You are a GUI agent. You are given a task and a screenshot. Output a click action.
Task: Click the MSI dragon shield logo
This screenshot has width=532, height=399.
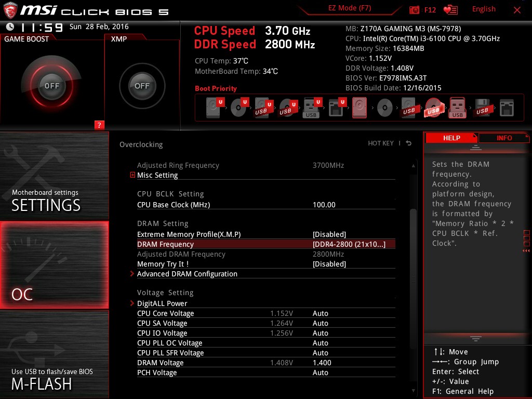click(10, 10)
